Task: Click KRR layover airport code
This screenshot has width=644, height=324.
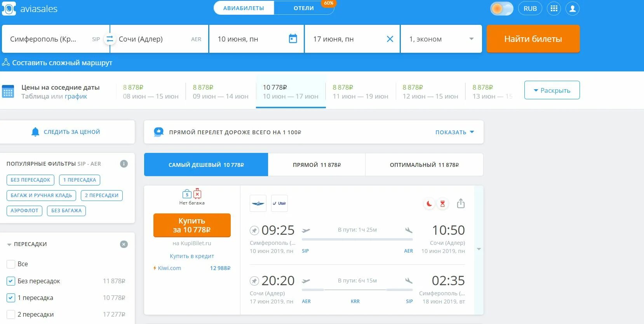Action: (x=355, y=301)
